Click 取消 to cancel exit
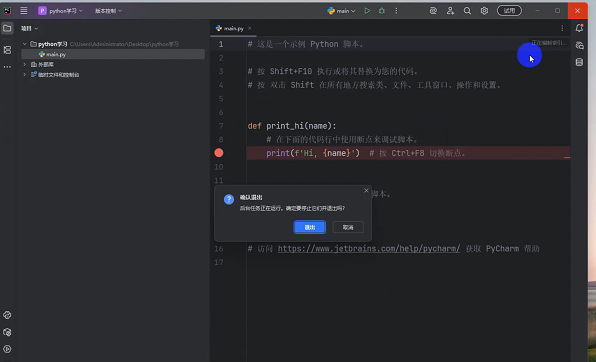 [x=348, y=227]
